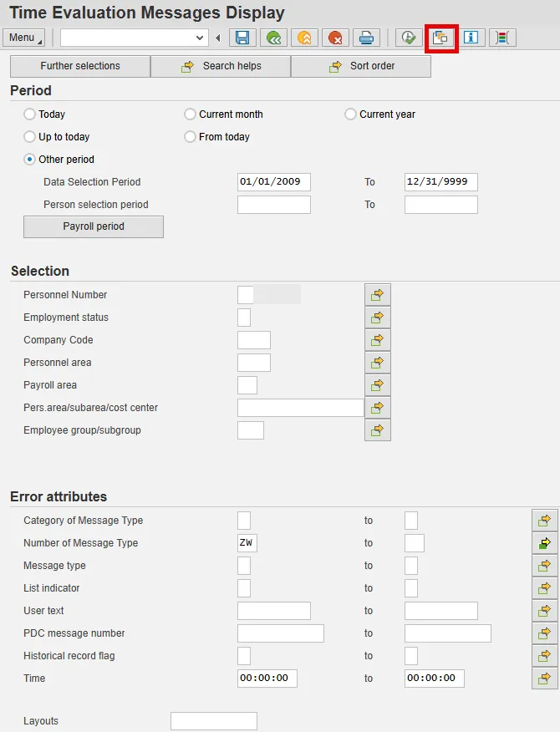Screen dimensions: 560x732
Task: Click the Layouts input field
Action: (x=214, y=721)
